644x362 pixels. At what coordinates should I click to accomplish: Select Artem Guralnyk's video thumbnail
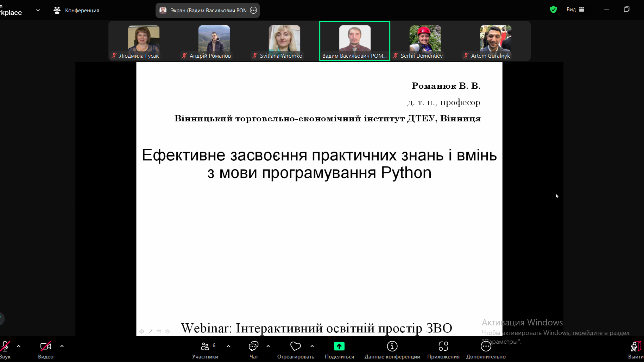[495, 41]
